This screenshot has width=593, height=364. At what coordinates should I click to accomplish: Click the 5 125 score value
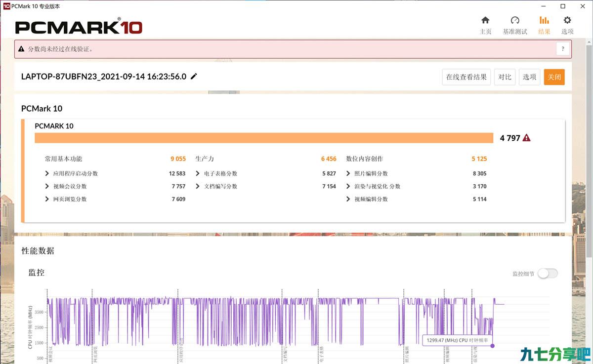pos(479,159)
